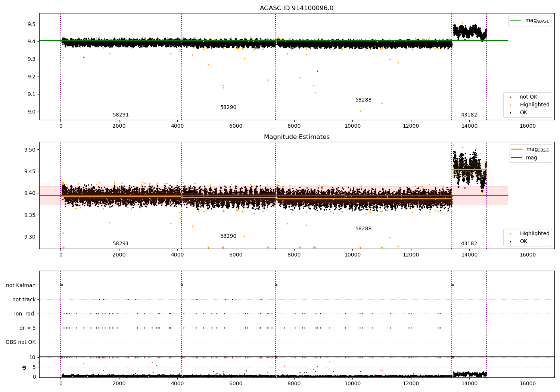Click OBSID label 58290 in the Magnitude Estimates plot
Viewport: 560px width, 392px height.
point(228,236)
